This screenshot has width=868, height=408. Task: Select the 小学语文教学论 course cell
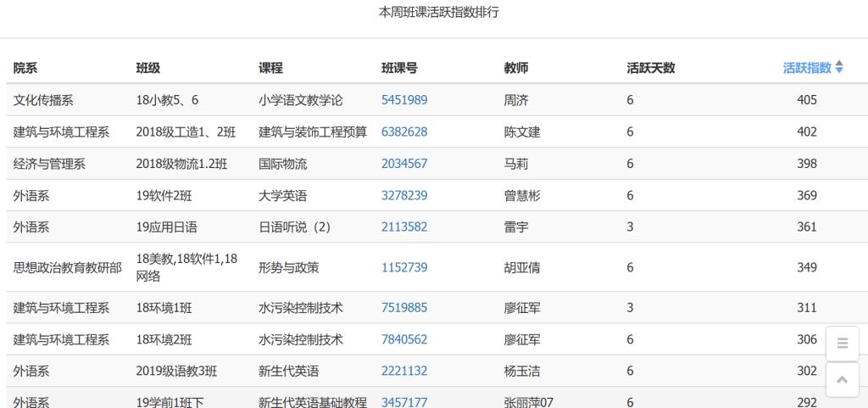click(x=300, y=100)
